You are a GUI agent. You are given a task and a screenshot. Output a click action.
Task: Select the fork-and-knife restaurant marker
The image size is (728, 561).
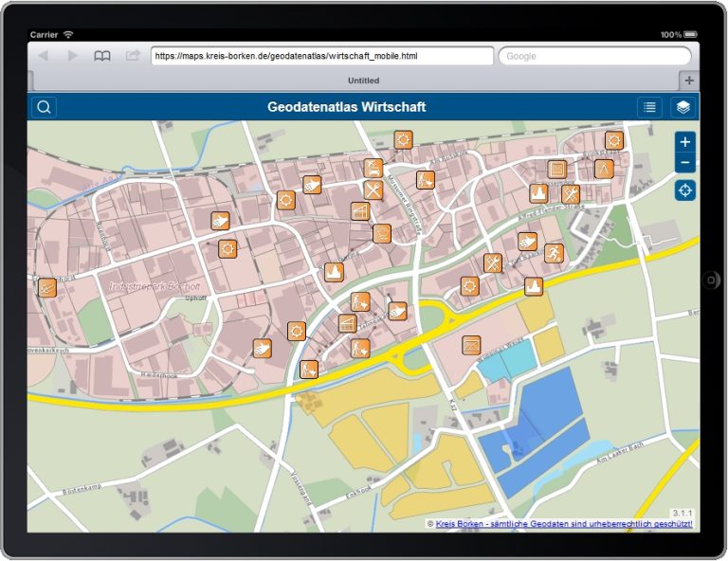(x=373, y=190)
